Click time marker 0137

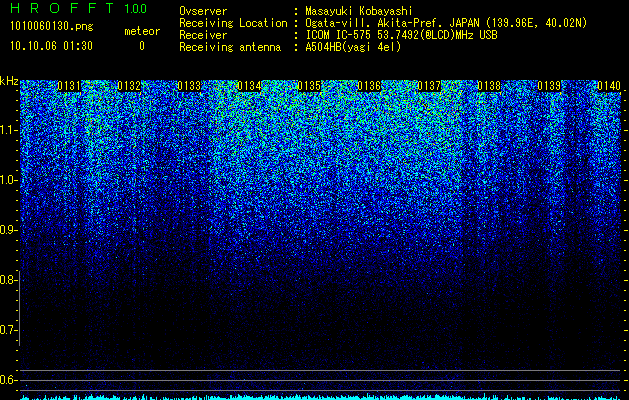[x=429, y=86]
